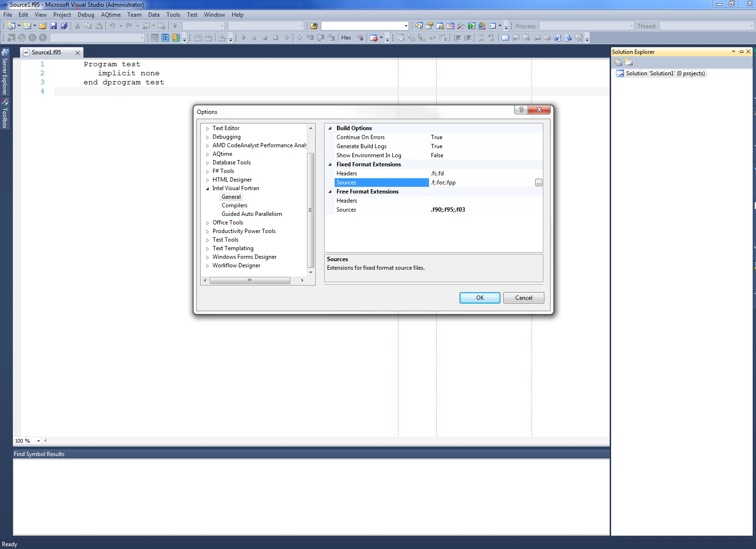756x549 pixels.
Task: Toggle Solution Explorer auto-hide pin
Action: [x=741, y=51]
